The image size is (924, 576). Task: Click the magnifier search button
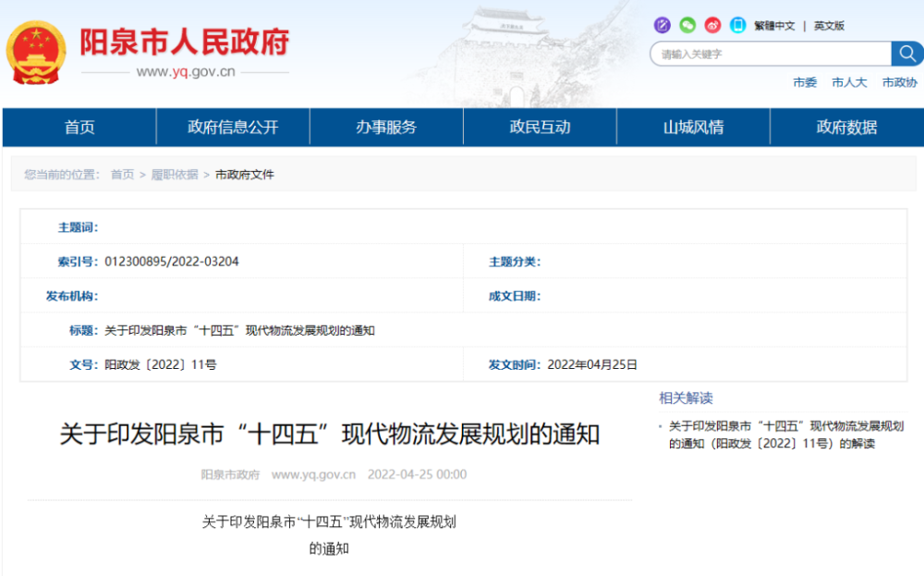(x=907, y=55)
